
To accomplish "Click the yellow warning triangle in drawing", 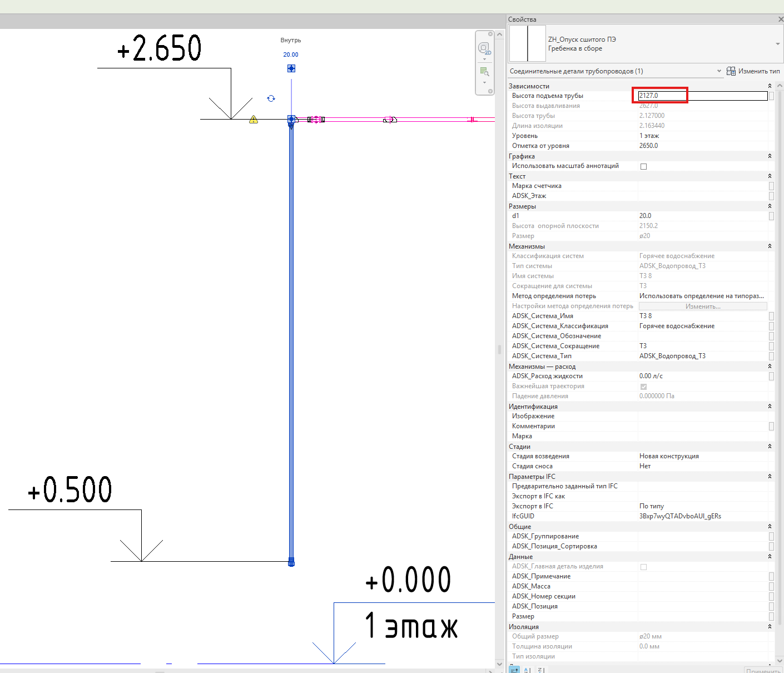I will pos(254,119).
